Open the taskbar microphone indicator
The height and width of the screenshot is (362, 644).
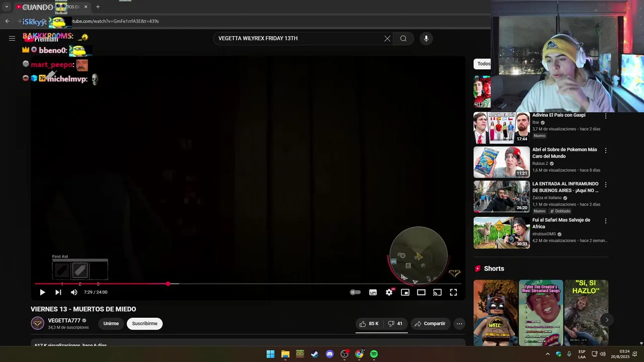tap(569, 354)
